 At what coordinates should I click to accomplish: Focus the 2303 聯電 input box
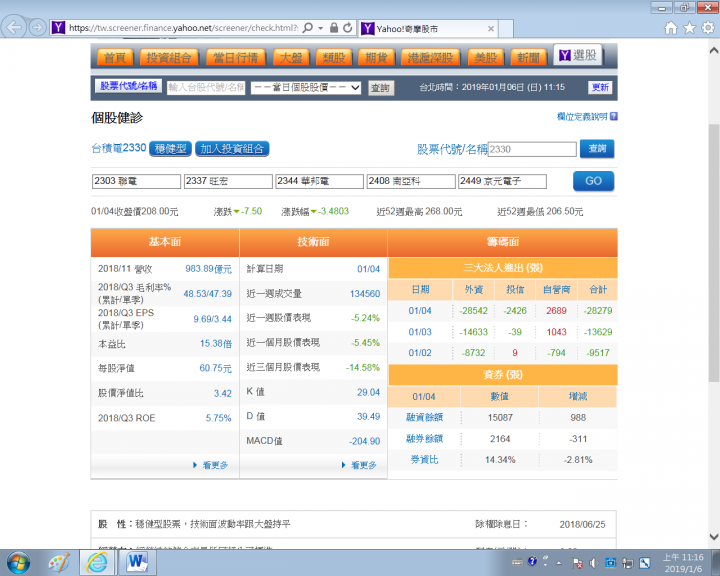[x=136, y=181]
